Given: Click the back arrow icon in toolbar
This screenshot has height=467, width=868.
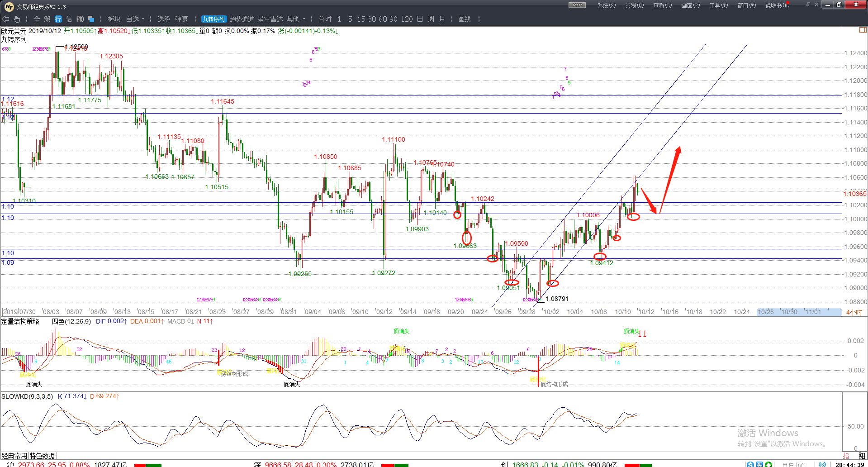Looking at the screenshot, I should click(x=6, y=19).
